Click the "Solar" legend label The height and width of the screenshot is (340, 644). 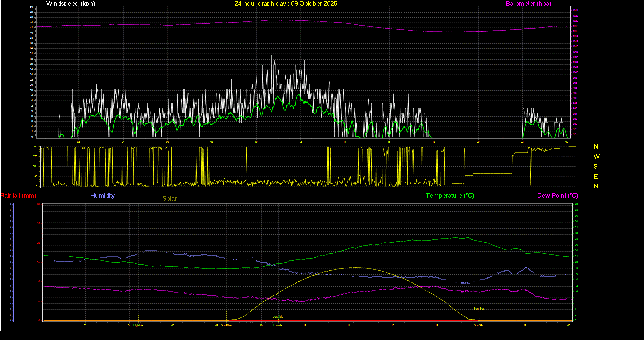coord(169,198)
